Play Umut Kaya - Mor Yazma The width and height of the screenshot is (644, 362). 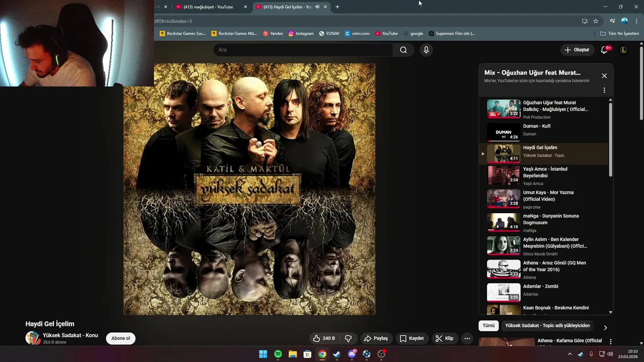pos(544,199)
